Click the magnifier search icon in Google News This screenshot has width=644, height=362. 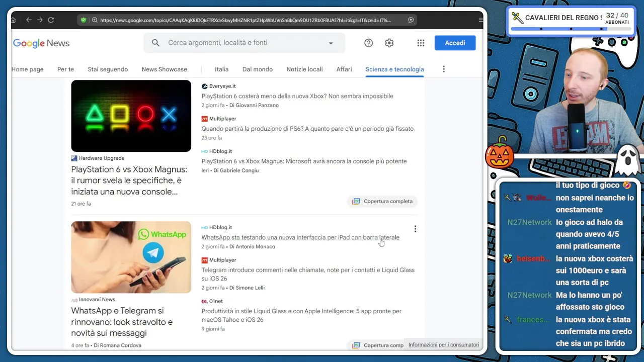click(155, 43)
